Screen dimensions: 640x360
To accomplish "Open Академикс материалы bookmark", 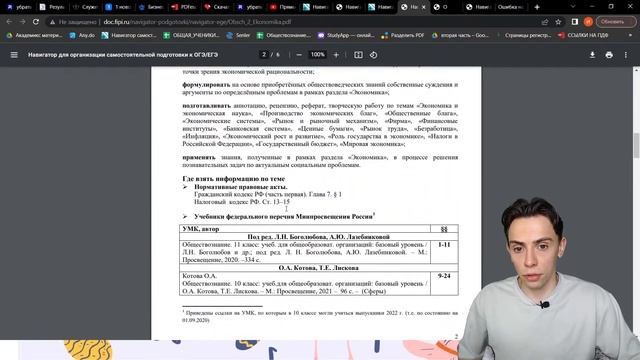I will [34, 36].
